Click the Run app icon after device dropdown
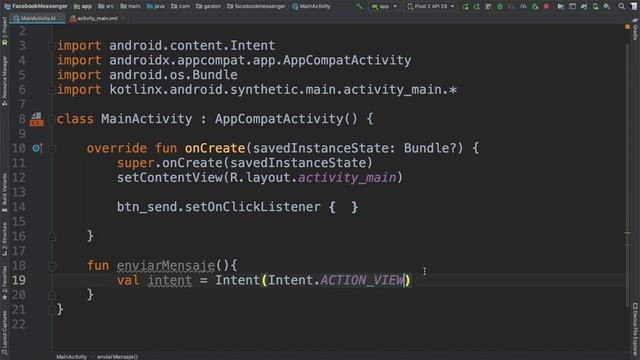Screen dimensions: 640x360 click(465, 6)
